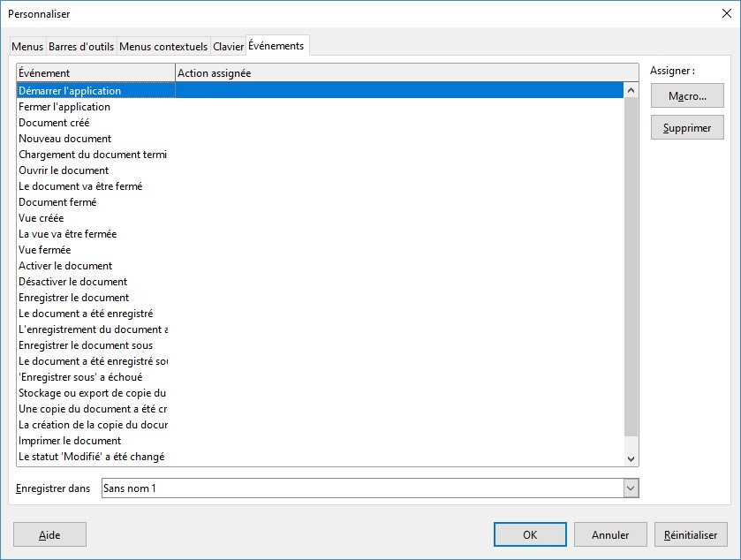Select the Clavier tab
The height and width of the screenshot is (560, 741).
[x=228, y=47]
